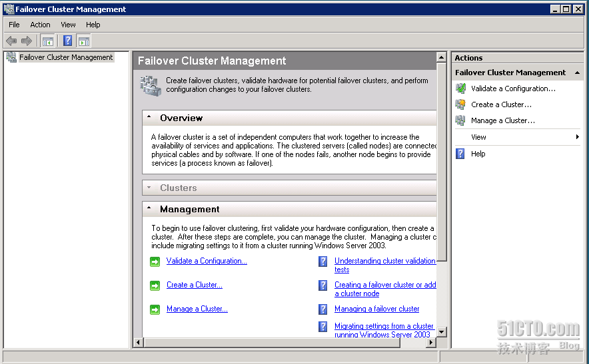589x364 pixels.
Task: Click the vertical scrollbar up arrow
Action: click(441, 57)
